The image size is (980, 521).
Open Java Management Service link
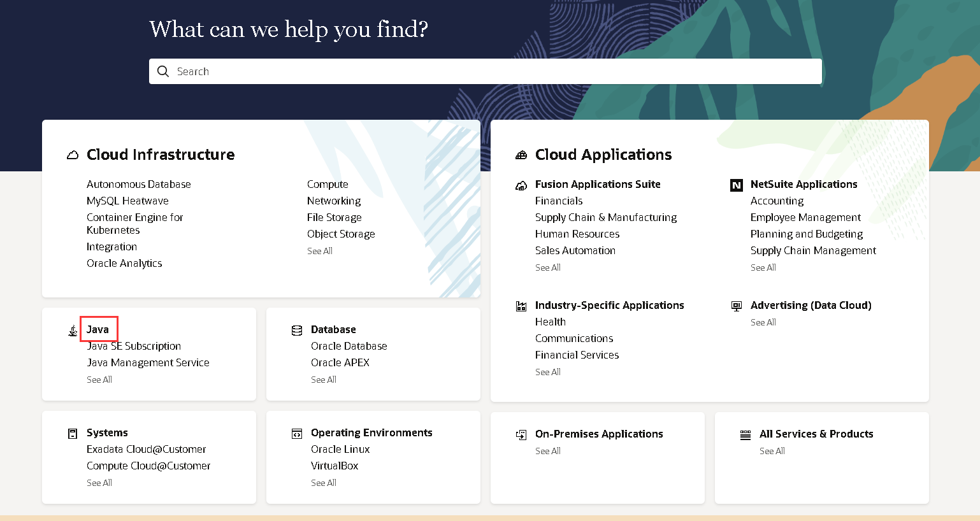148,362
